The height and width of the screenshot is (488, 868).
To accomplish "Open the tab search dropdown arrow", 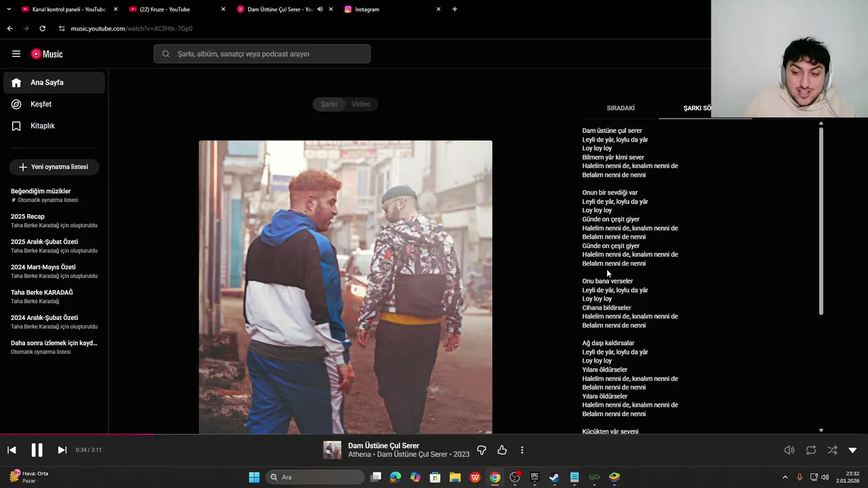I will (x=9, y=9).
